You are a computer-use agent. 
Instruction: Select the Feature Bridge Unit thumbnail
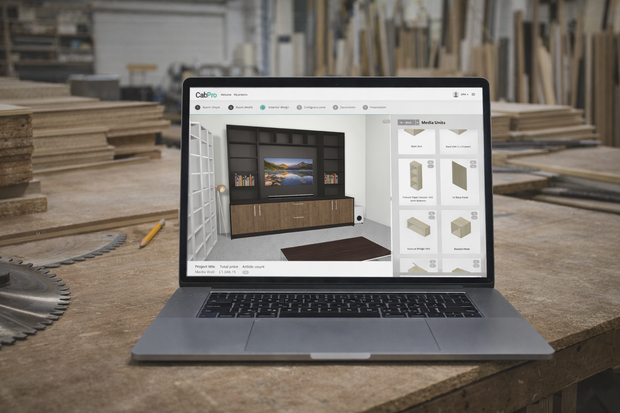pos(419,231)
